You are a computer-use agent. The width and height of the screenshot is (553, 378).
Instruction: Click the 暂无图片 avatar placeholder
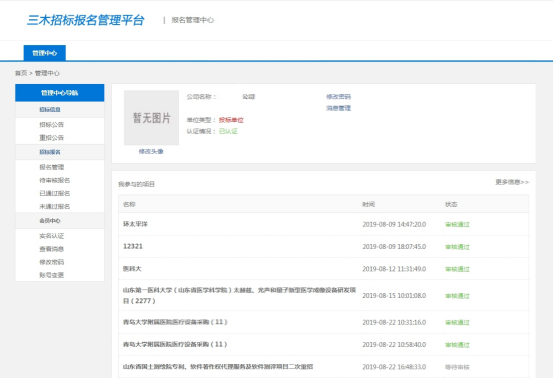click(x=151, y=118)
